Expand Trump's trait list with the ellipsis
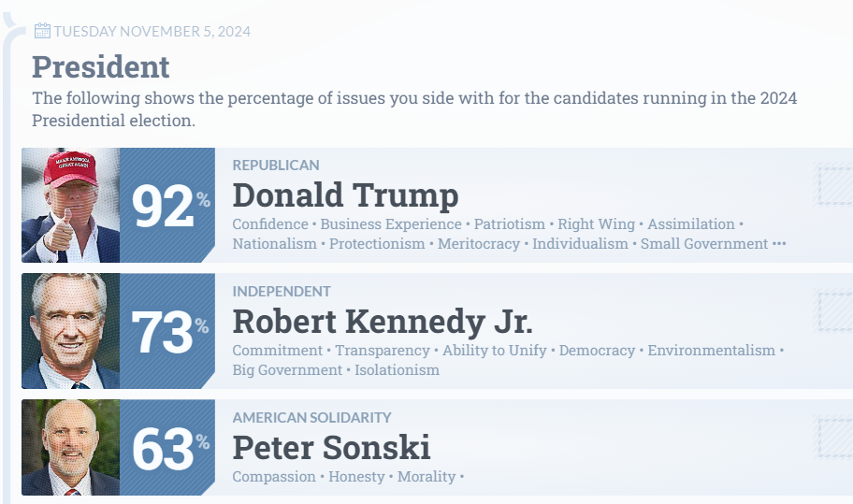Screen dimensions: 853x504 (779, 244)
